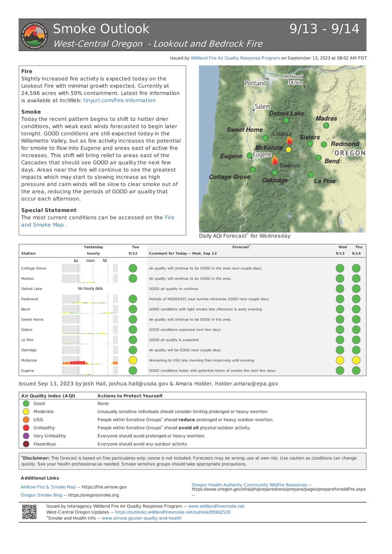Click the 'Actions to Protect Yourself' header
The width and height of the screenshot is (392, 554).
click(x=130, y=396)
